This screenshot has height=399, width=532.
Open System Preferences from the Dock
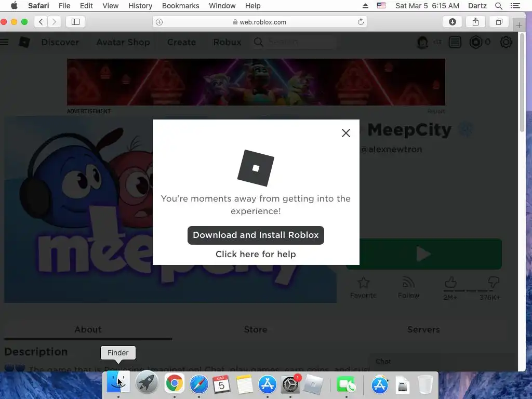click(x=290, y=384)
